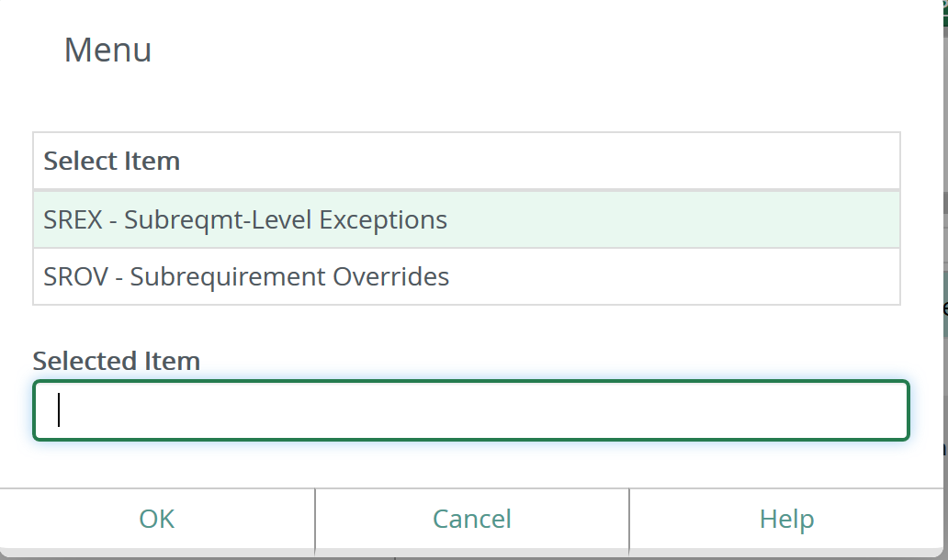This screenshot has width=948, height=560.
Task: Click the Select Item column header
Action: [x=112, y=161]
